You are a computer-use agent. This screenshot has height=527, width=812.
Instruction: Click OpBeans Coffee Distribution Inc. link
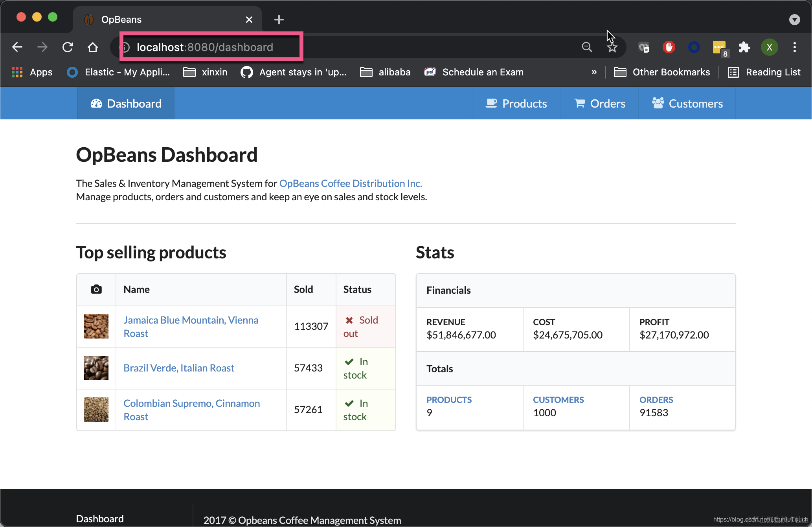point(351,183)
